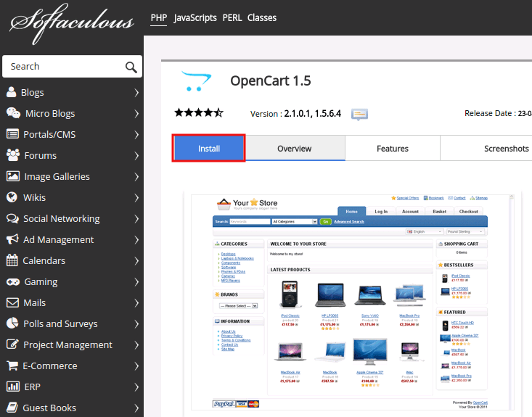Click the Image Galleries picture icon
Viewport: 532px width, 417px height.
point(13,176)
